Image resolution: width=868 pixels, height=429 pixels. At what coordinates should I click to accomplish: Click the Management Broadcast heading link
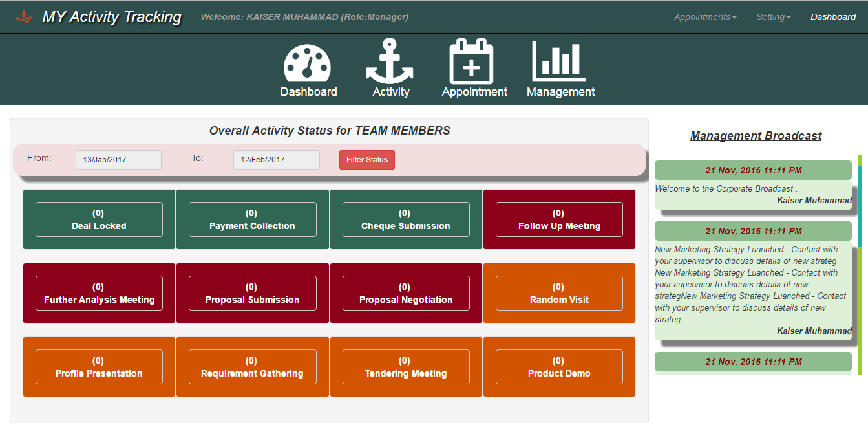tap(756, 136)
